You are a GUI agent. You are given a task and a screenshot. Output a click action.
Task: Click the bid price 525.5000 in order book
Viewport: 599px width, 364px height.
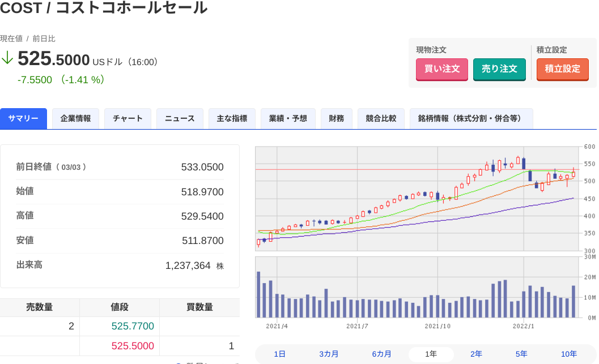[x=133, y=346]
